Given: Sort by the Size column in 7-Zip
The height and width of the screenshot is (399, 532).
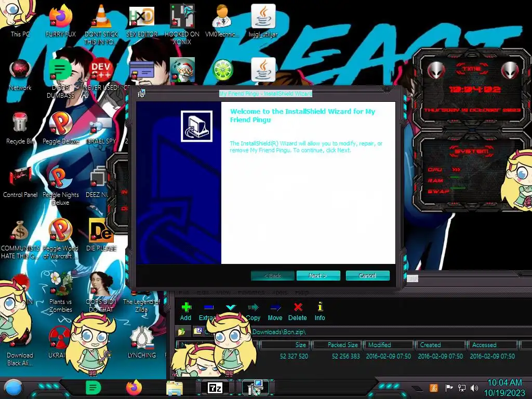Looking at the screenshot, I should coord(285,345).
